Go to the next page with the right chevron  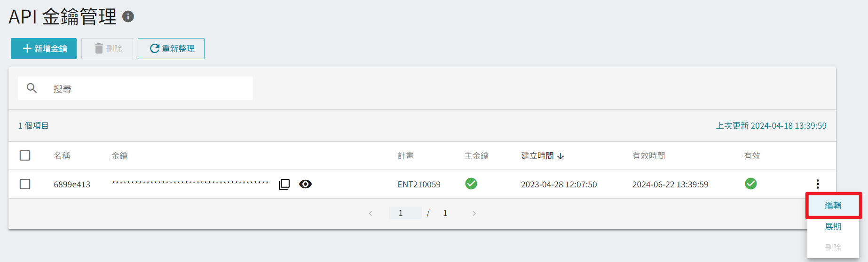click(x=474, y=213)
